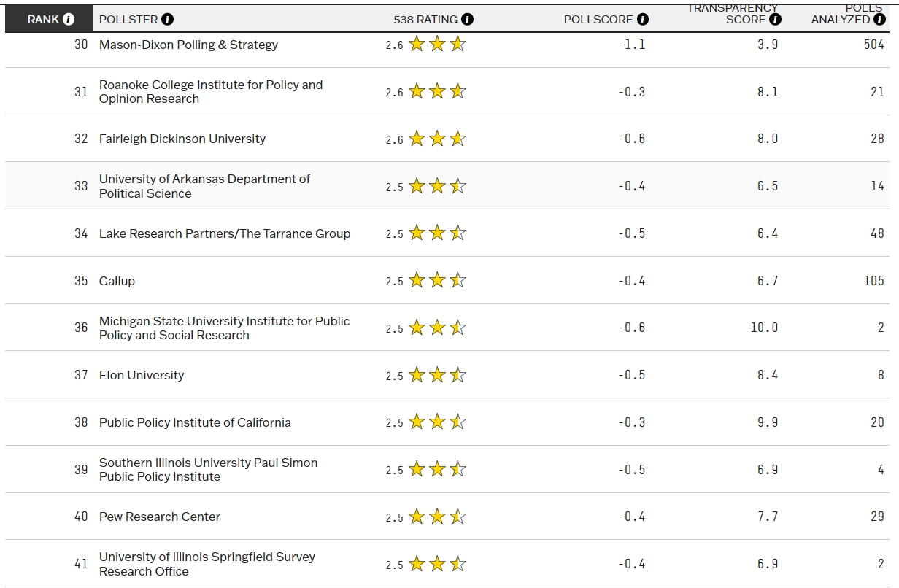
Task: Click University of Arkansas Department of Political Science
Action: click(x=204, y=186)
